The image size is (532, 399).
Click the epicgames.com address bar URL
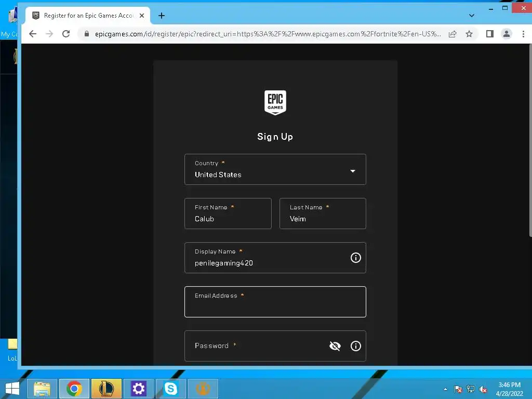[x=268, y=34]
